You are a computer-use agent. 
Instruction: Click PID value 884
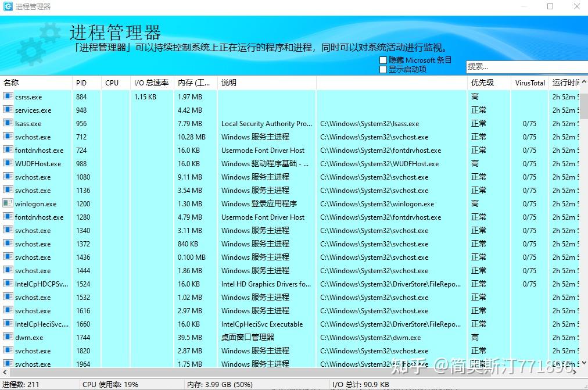point(81,96)
